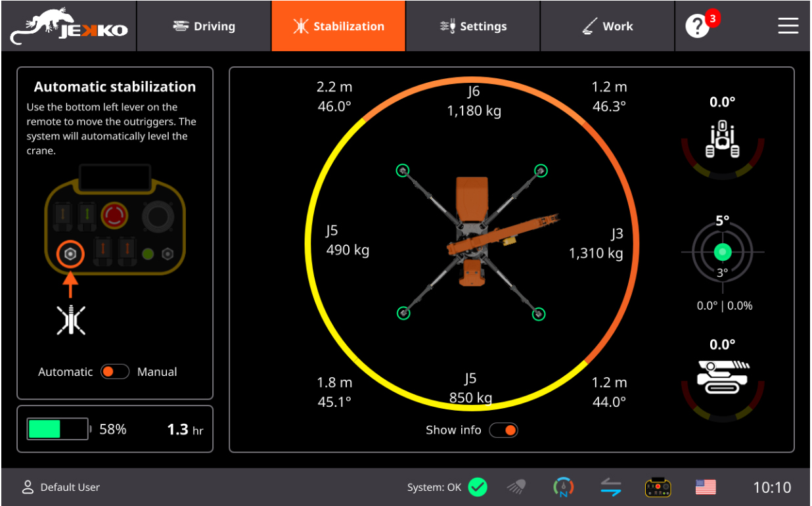Open the Settings tab

[473, 26]
